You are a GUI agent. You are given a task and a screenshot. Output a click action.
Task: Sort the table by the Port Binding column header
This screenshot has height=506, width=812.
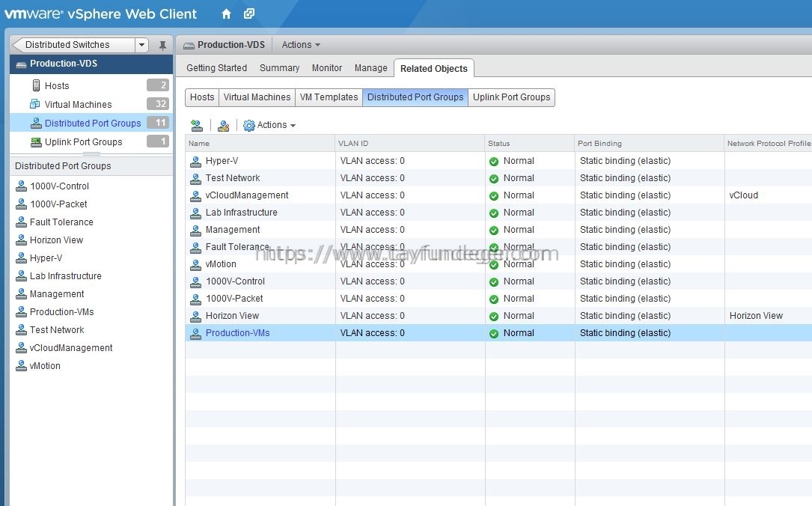click(x=650, y=144)
